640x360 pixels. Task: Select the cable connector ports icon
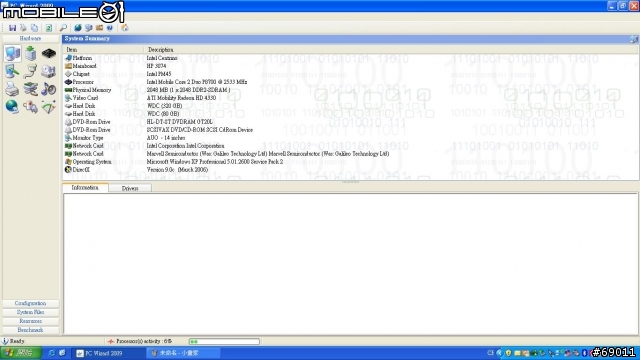click(31, 71)
